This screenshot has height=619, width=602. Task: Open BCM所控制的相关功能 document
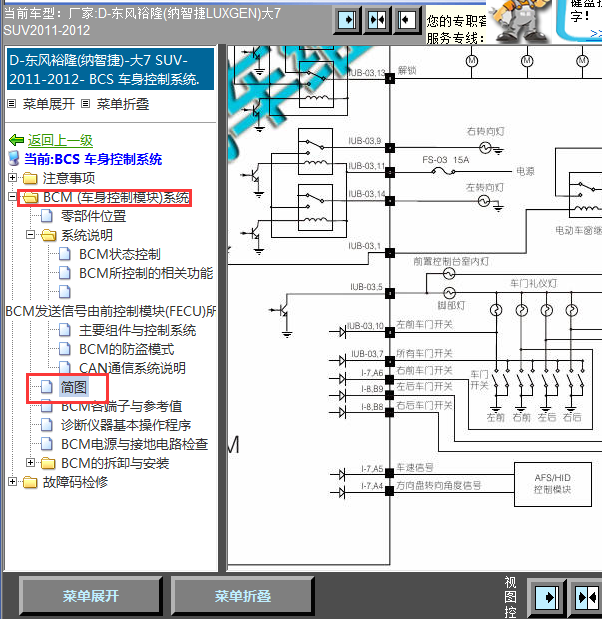click(x=146, y=273)
